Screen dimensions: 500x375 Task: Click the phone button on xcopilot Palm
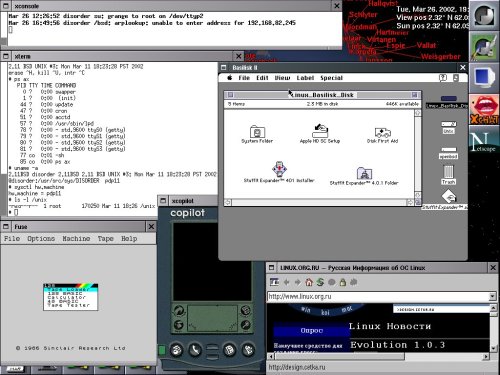click(195, 350)
